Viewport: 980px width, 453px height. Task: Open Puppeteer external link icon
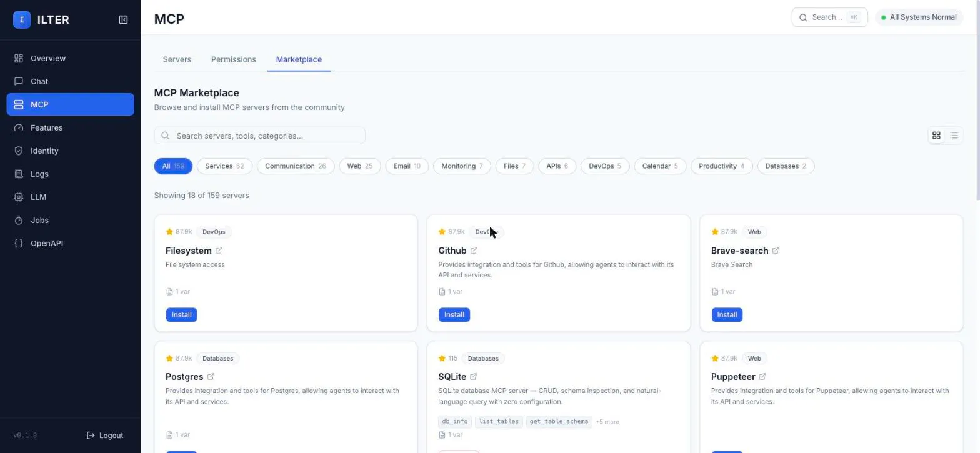point(762,377)
